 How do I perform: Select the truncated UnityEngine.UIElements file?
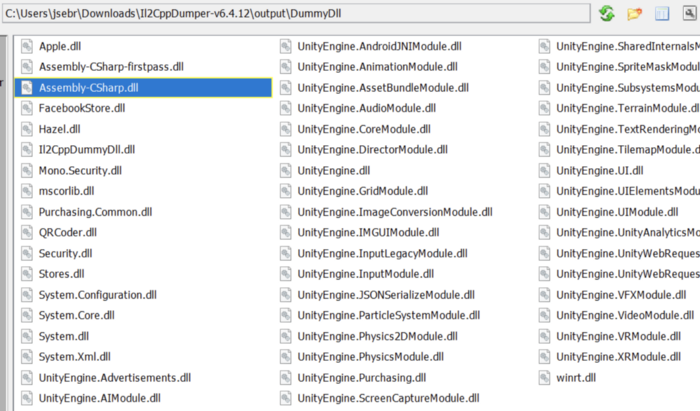pyautogui.click(x=628, y=191)
